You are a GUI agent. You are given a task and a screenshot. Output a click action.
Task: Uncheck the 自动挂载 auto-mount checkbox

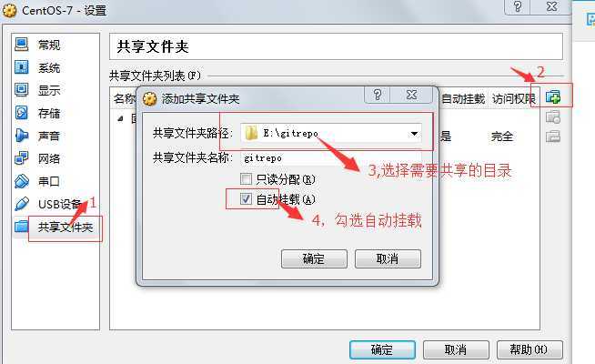pos(246,198)
